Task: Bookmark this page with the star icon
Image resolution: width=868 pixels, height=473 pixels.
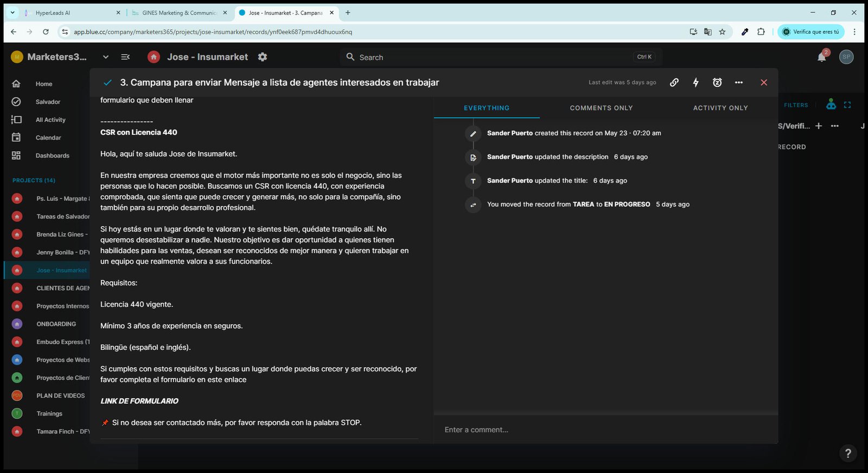Action: click(722, 32)
